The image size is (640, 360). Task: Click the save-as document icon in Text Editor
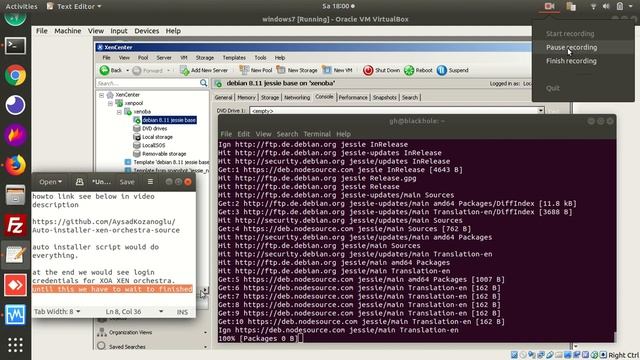coord(79,182)
